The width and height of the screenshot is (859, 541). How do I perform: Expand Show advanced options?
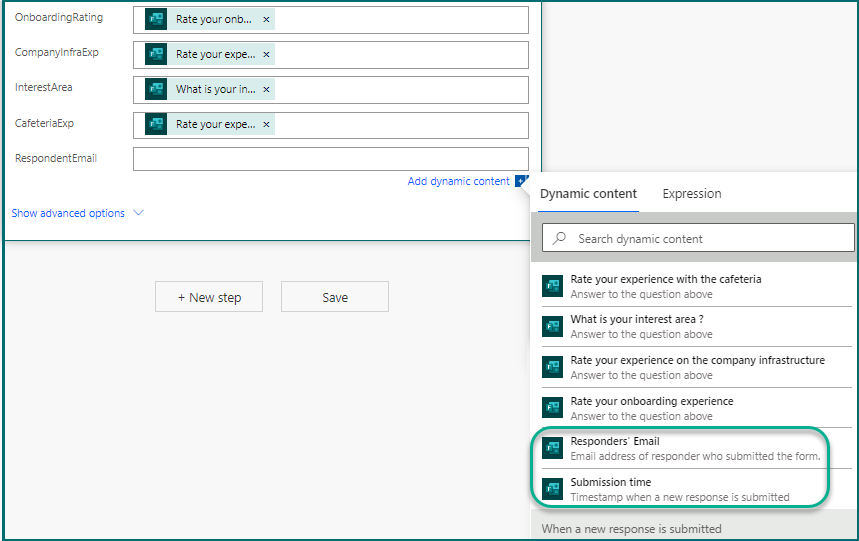click(x=77, y=213)
